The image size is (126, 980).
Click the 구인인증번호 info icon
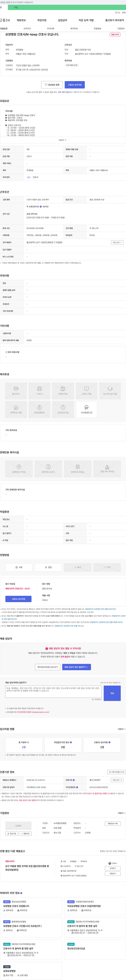pos(77,787)
